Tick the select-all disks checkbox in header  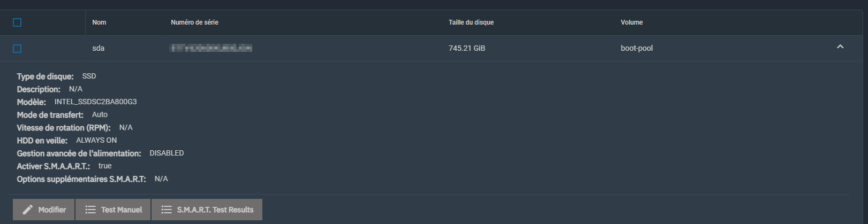coord(17,22)
